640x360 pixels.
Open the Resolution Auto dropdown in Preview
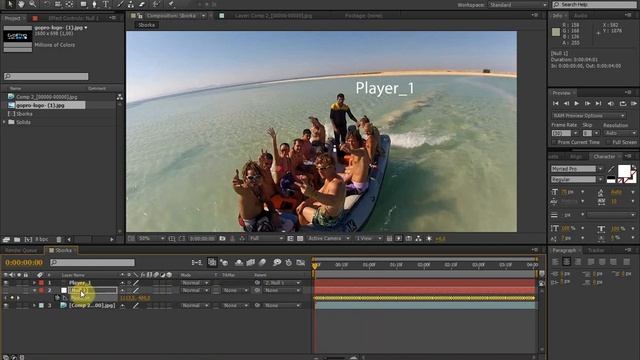pyautogui.click(x=620, y=133)
